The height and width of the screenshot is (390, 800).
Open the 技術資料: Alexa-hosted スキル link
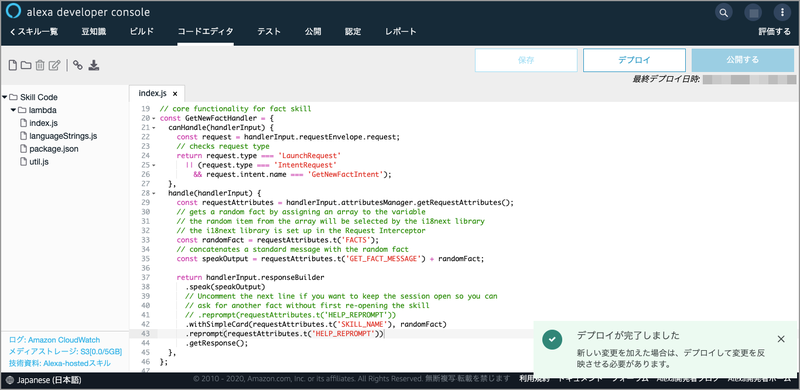tap(59, 363)
